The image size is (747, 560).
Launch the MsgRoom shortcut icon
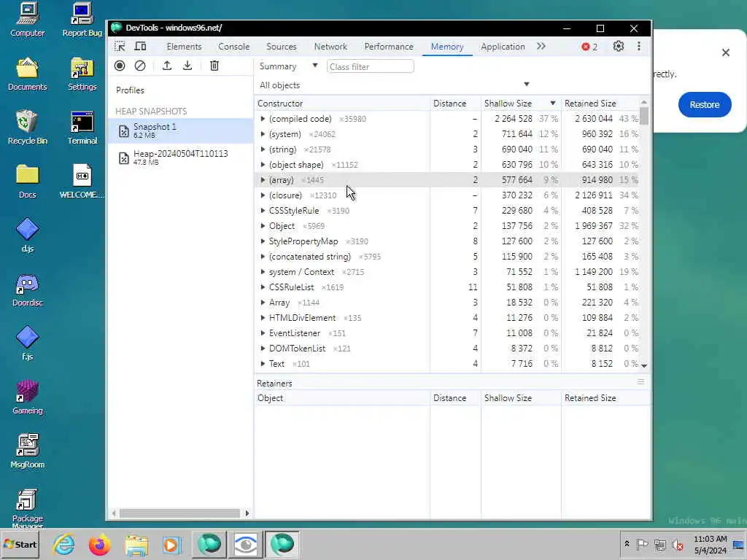coord(27,451)
